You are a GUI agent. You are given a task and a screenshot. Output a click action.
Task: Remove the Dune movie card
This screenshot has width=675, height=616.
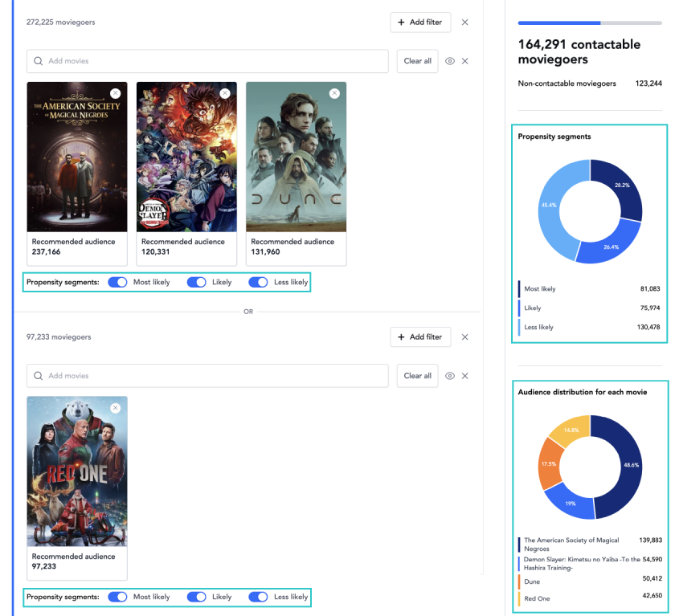334,94
